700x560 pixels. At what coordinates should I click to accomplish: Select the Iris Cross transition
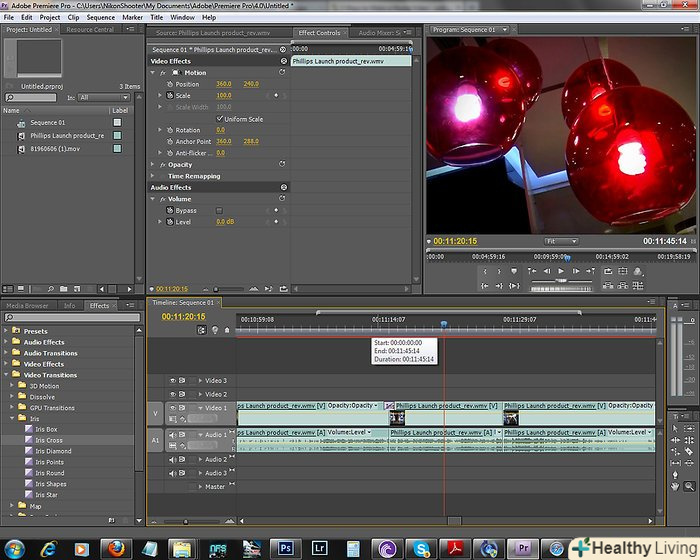click(x=48, y=440)
